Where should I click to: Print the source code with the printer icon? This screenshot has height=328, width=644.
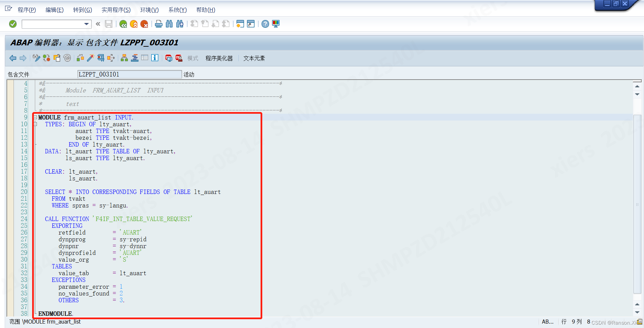coord(158,24)
